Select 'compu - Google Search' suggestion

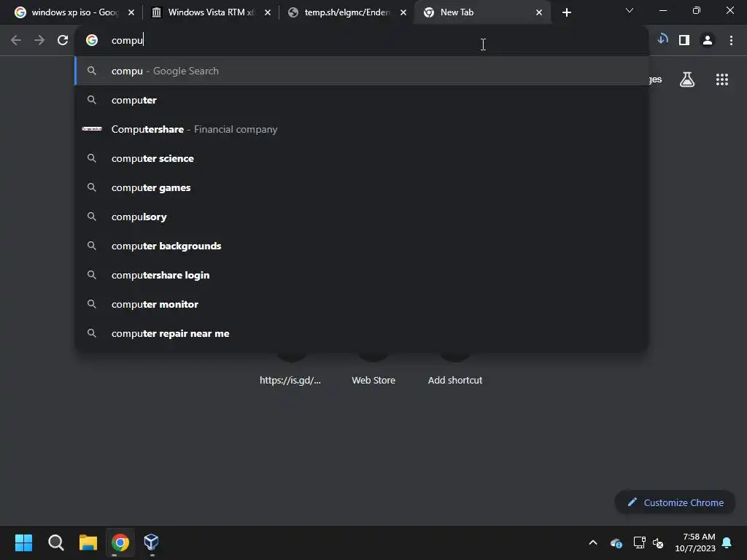pos(362,71)
